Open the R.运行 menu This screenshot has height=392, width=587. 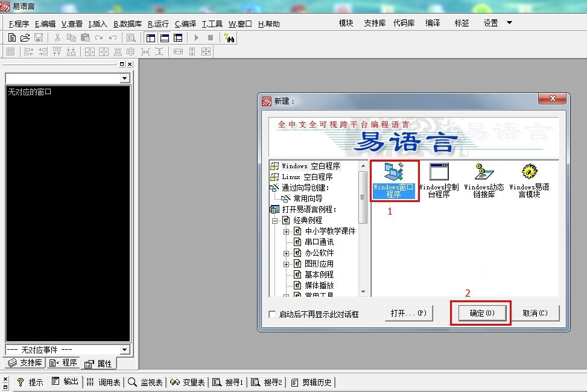click(158, 24)
